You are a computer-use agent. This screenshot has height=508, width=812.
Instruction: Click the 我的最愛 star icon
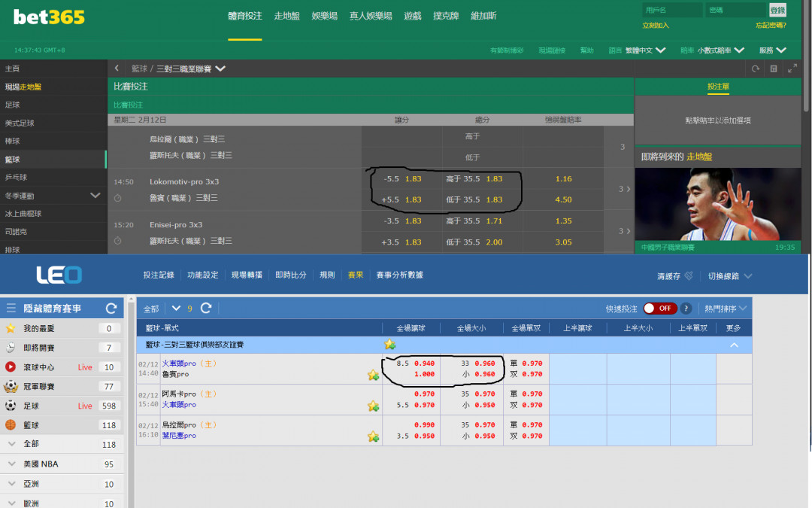[x=11, y=328]
